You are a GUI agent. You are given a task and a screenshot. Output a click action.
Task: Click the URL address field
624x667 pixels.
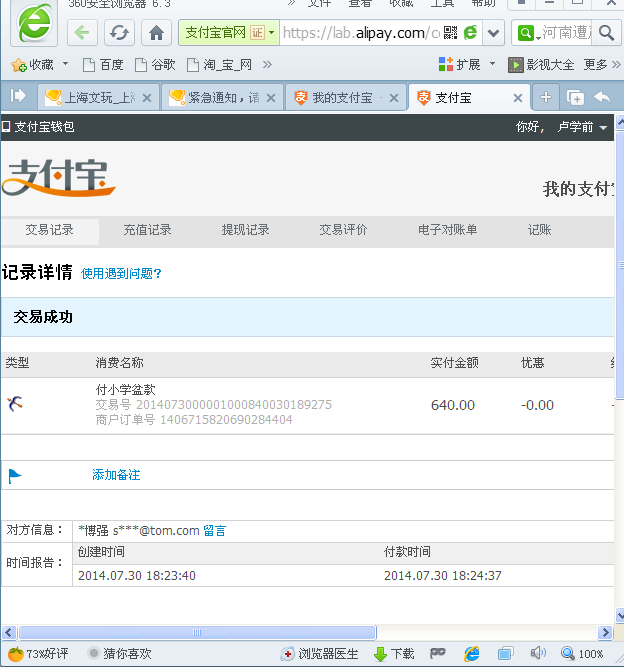pos(361,33)
